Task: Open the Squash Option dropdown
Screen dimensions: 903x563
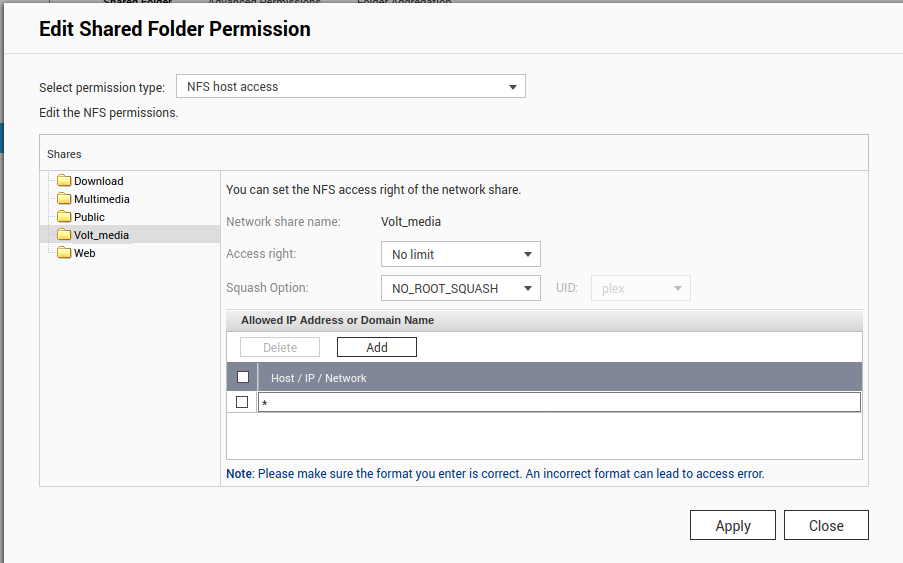Action: click(461, 288)
